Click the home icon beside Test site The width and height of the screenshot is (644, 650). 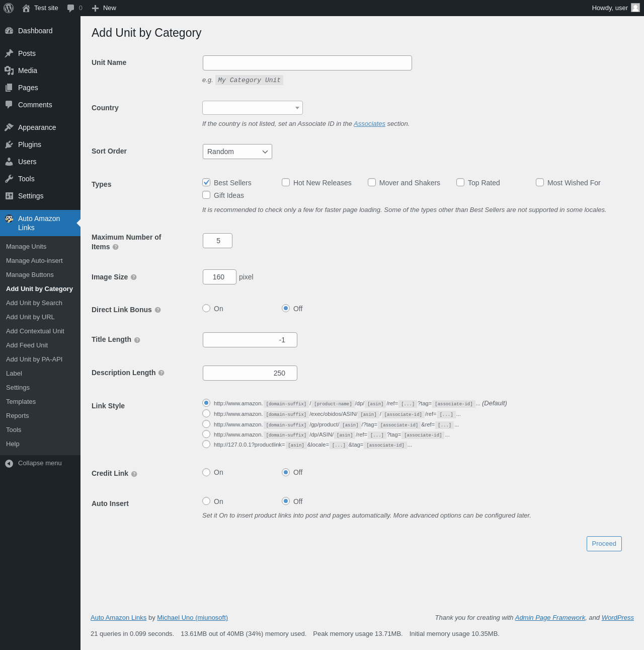26,8
